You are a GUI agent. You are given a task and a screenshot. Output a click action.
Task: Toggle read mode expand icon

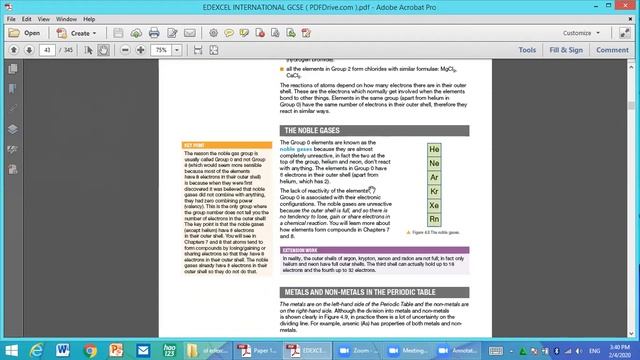(x=624, y=33)
